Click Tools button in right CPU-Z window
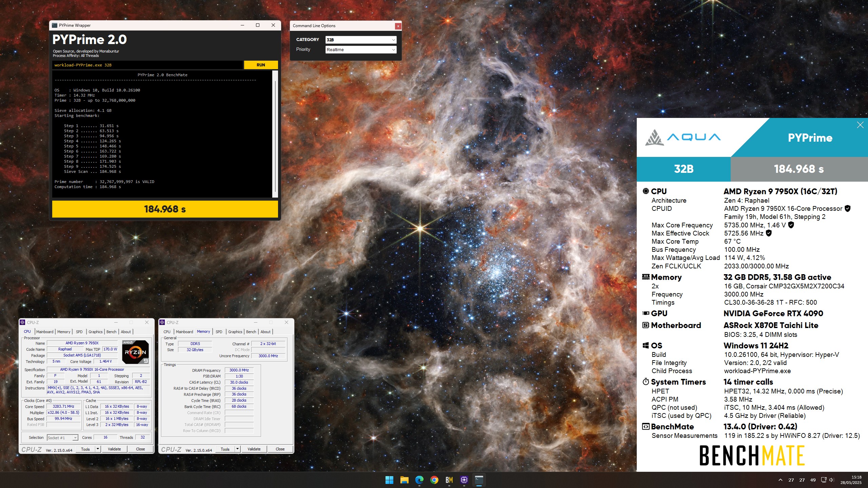The image size is (868, 488). (225, 449)
